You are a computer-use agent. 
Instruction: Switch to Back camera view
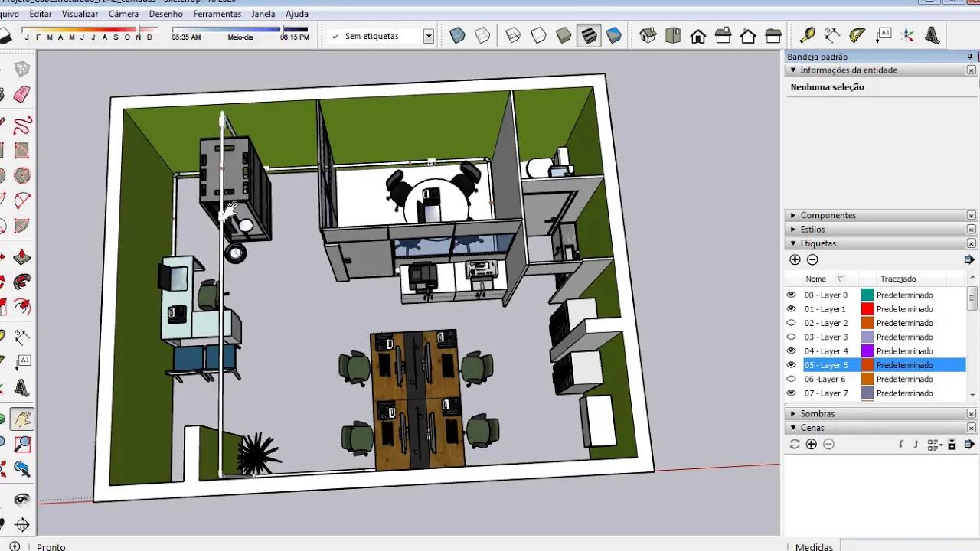click(749, 35)
